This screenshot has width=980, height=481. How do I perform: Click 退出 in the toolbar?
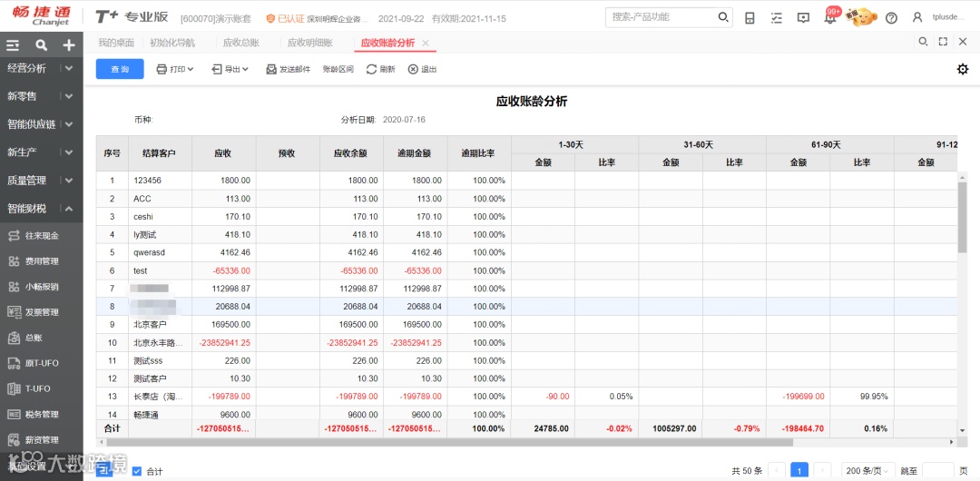[423, 70]
